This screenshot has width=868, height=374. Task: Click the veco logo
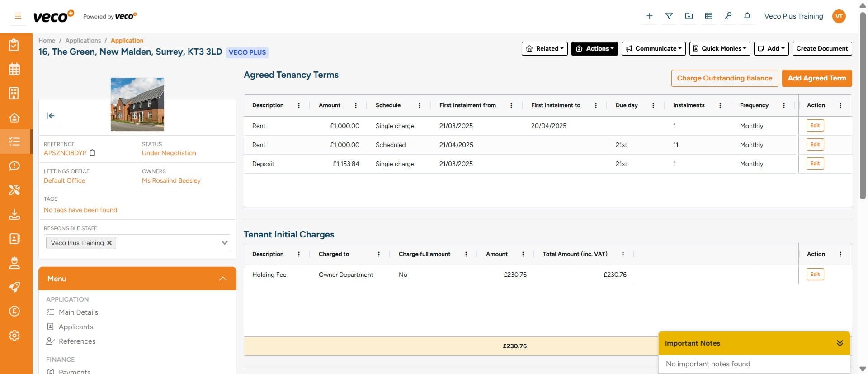(53, 16)
